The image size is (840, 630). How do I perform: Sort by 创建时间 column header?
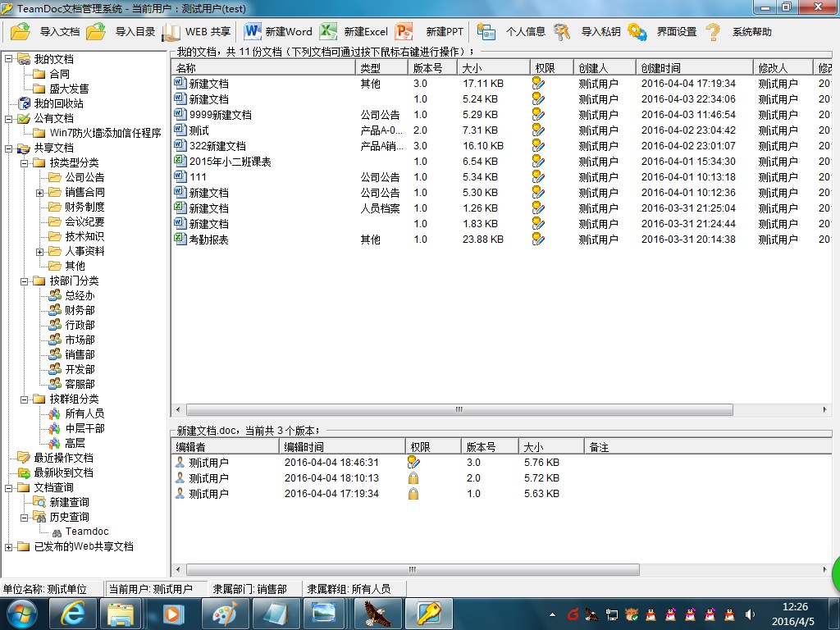[x=694, y=67]
